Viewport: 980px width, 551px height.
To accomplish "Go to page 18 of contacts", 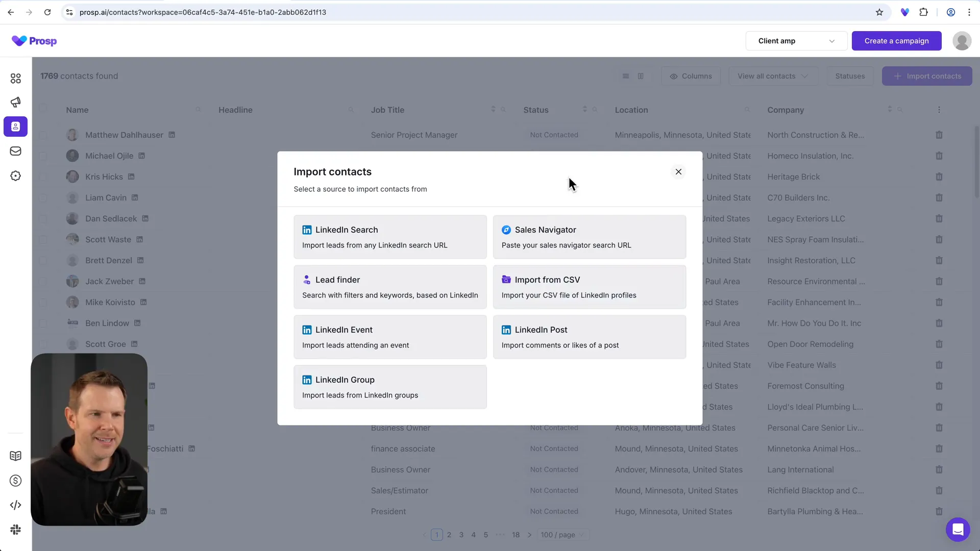I will [x=516, y=535].
